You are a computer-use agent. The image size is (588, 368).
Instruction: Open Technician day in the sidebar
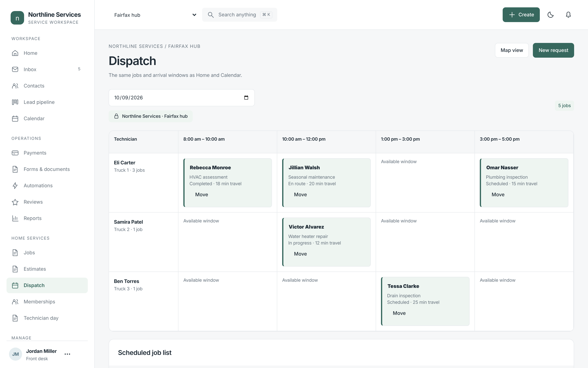[47, 318]
